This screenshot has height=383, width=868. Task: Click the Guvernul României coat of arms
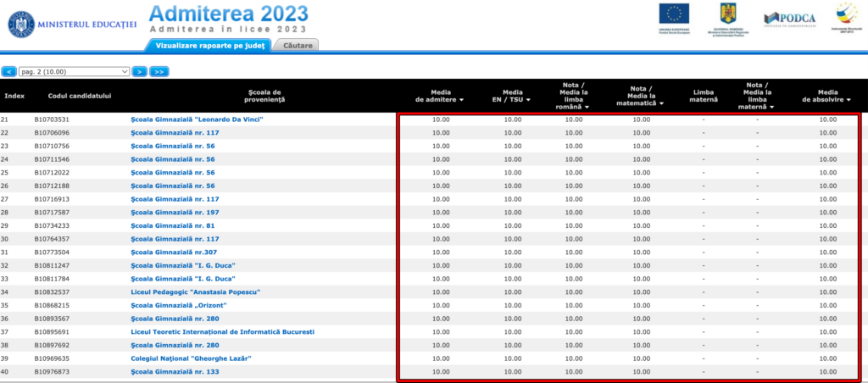coord(728,15)
